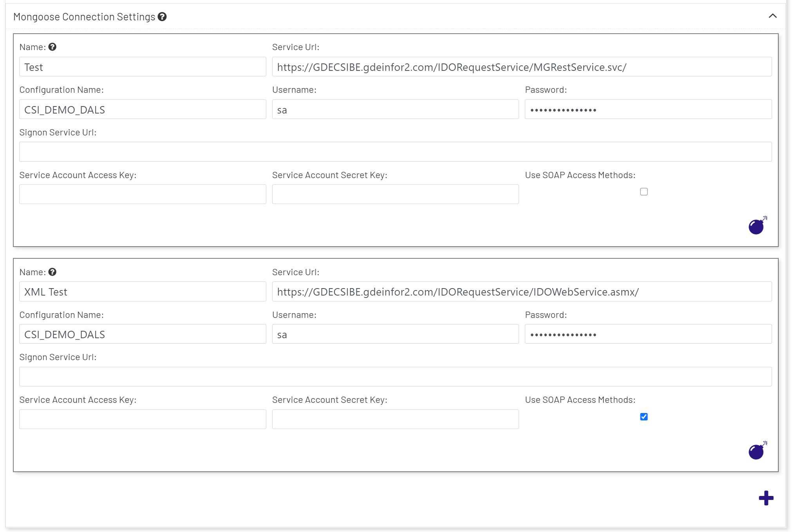Click Service Account Access Key in Test connection

coord(143,195)
